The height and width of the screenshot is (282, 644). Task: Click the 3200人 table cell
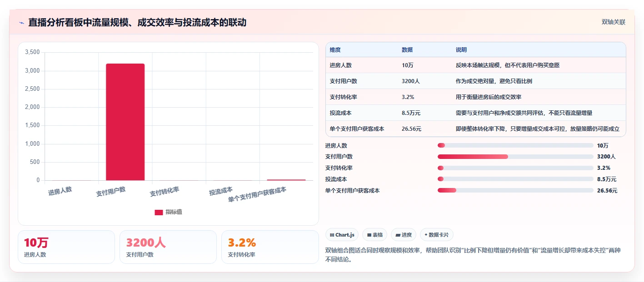click(x=411, y=81)
